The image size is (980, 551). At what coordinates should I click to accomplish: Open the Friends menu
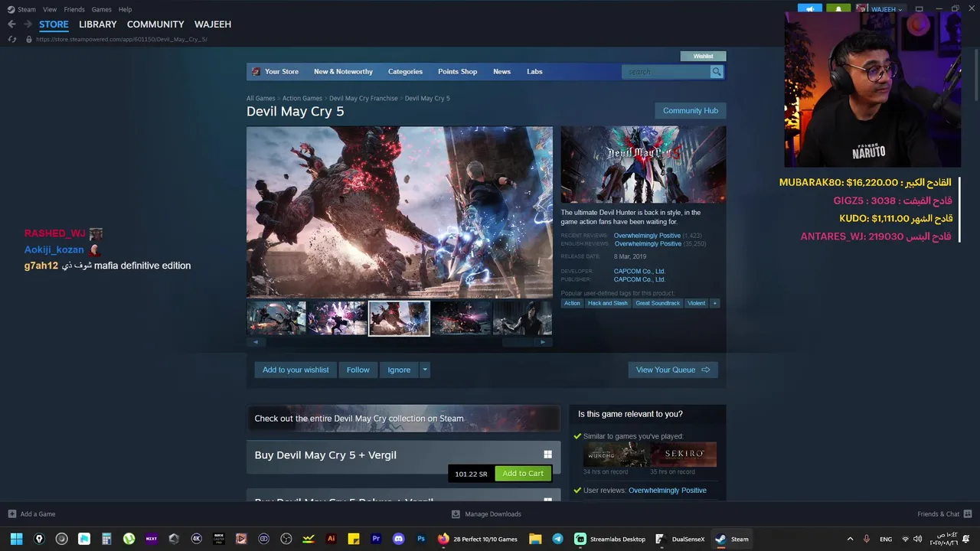point(74,9)
